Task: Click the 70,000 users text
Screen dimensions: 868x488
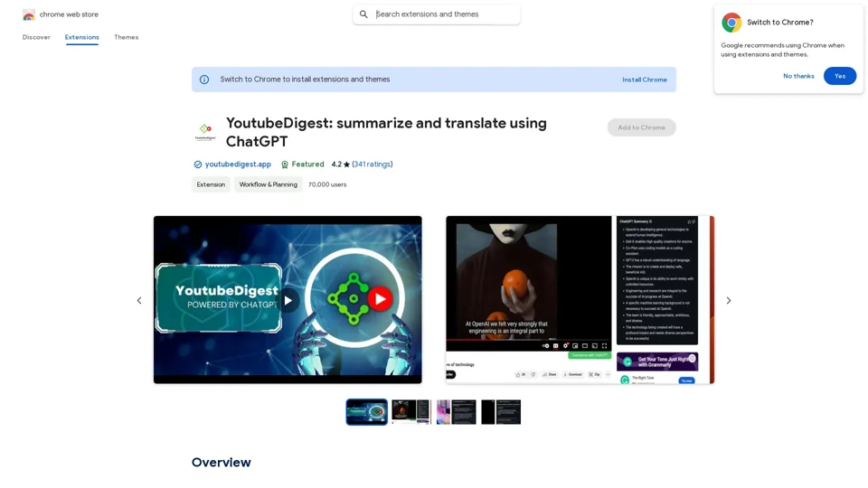Action: pos(327,184)
